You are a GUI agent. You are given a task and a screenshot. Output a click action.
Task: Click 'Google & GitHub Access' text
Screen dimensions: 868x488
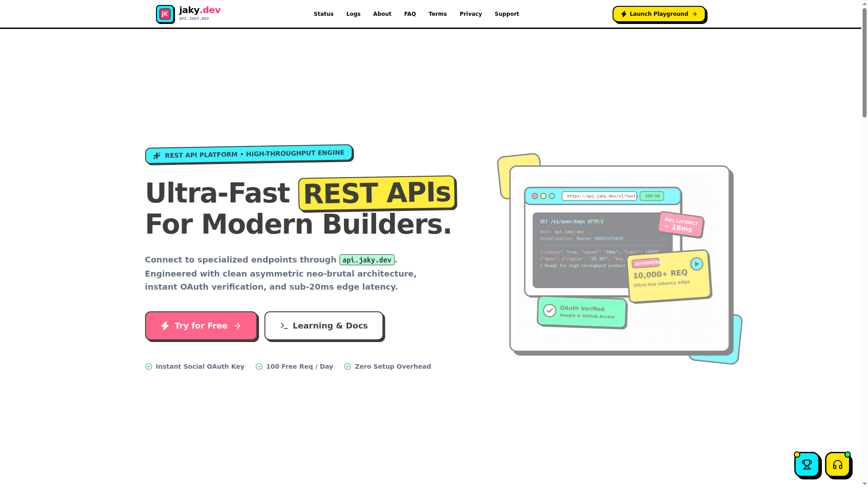(587, 316)
